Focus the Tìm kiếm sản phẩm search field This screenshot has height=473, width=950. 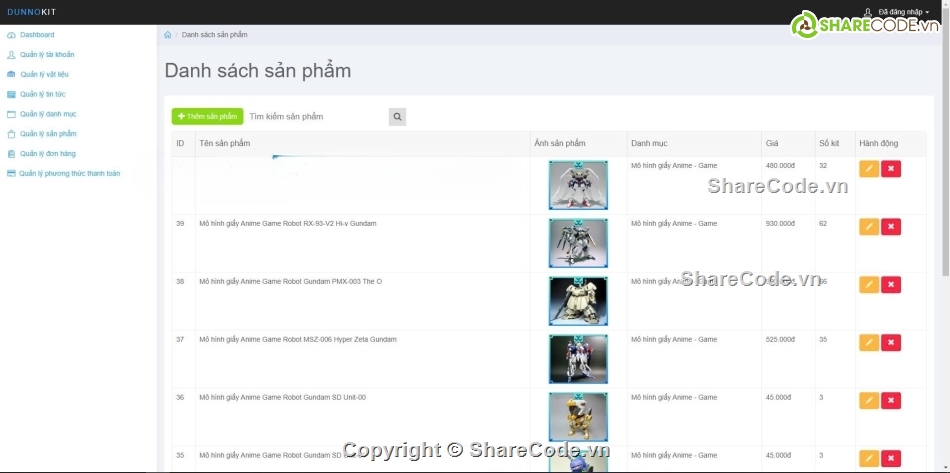(317, 117)
